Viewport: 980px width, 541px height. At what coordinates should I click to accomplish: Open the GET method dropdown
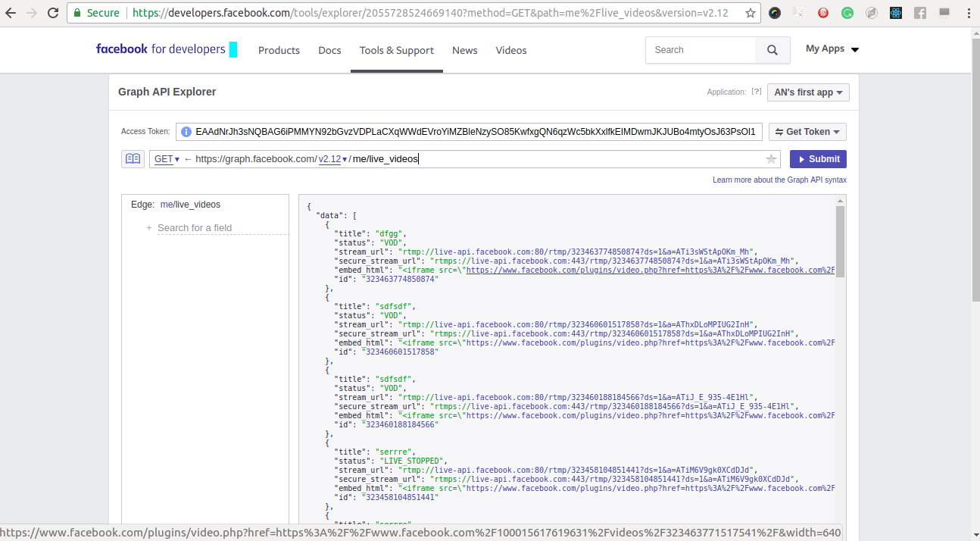tap(167, 159)
